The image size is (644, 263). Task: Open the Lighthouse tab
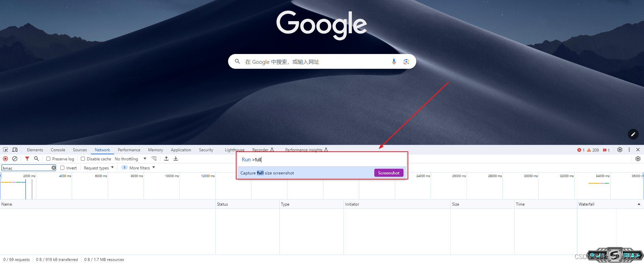234,150
